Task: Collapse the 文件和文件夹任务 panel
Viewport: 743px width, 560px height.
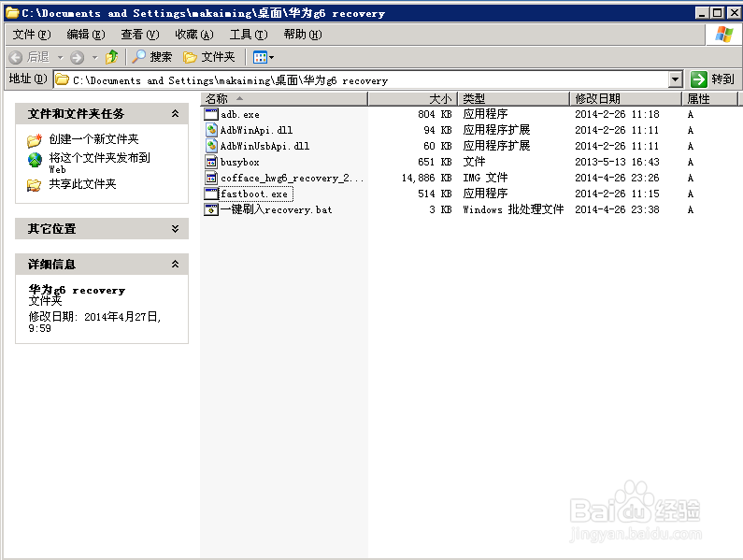Action: (175, 113)
